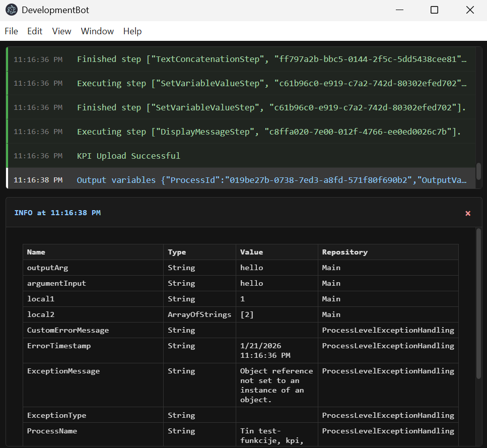
Task: Open the Edit menu
Action: 35,31
